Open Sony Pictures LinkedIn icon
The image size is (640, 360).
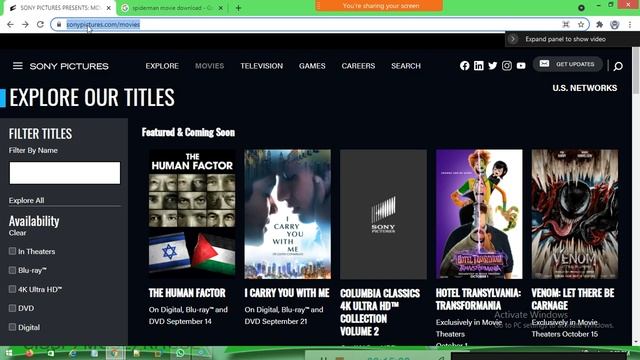pos(479,66)
